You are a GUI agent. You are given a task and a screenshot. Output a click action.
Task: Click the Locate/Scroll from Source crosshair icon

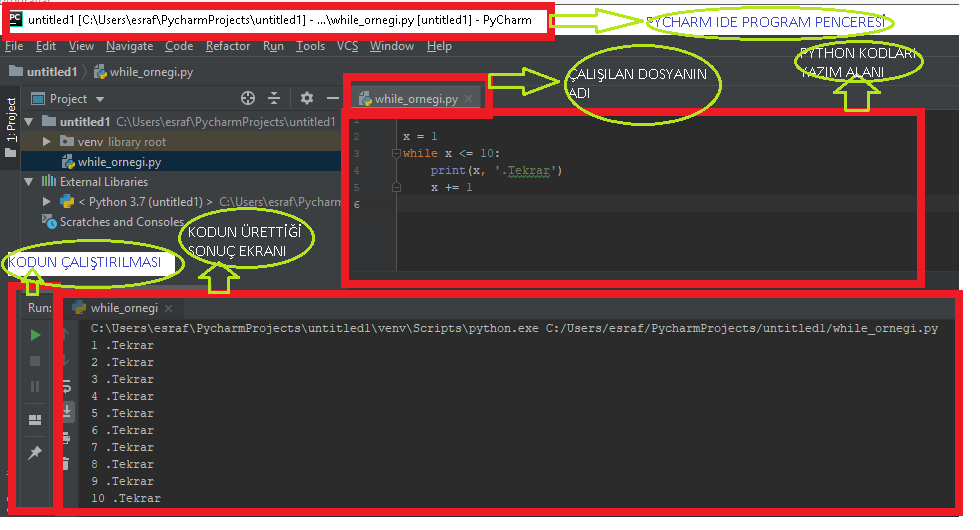(248, 98)
